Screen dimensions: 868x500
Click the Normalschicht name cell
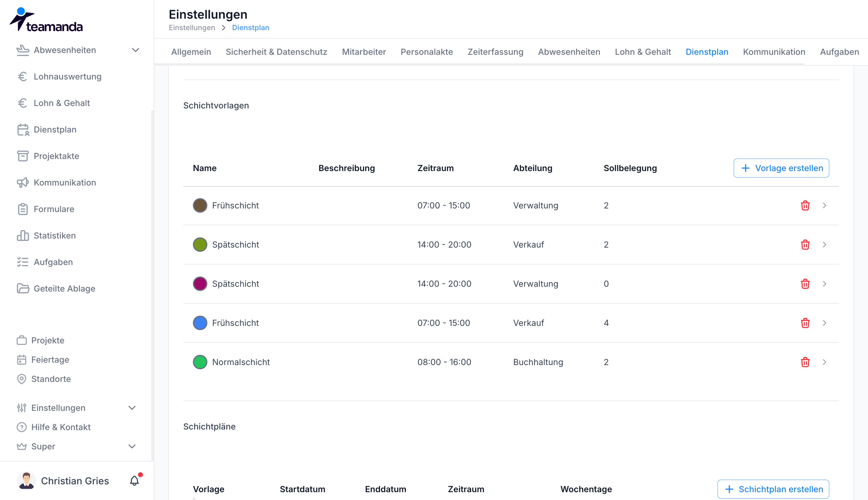241,362
